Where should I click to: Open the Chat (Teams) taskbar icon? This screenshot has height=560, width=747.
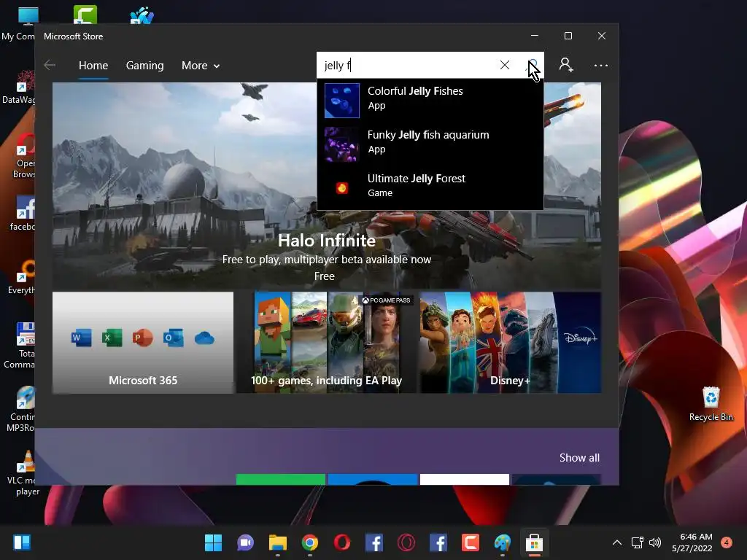(x=245, y=542)
